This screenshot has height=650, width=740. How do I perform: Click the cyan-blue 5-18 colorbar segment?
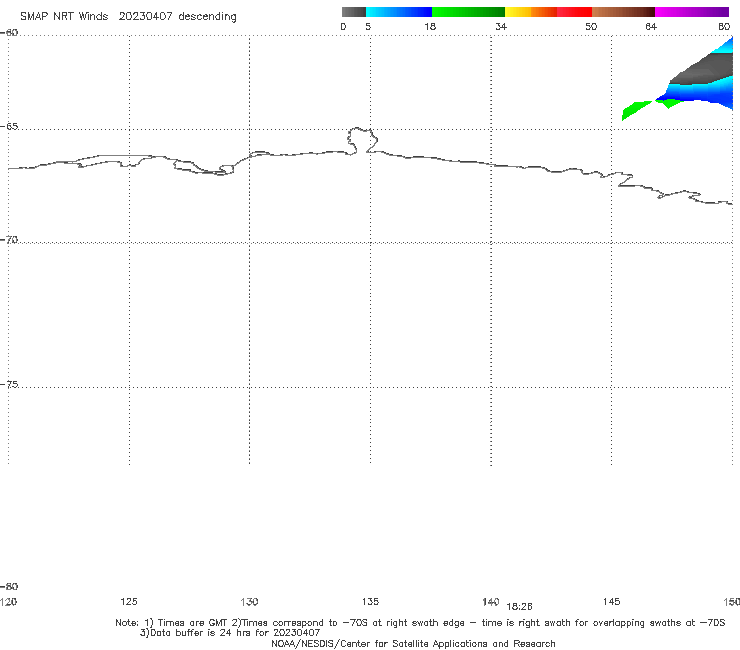[x=399, y=12]
